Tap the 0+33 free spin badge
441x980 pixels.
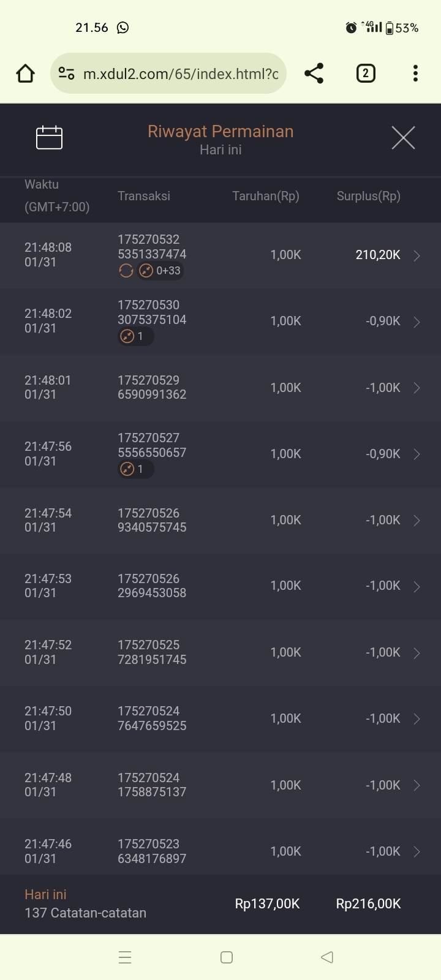click(x=160, y=271)
